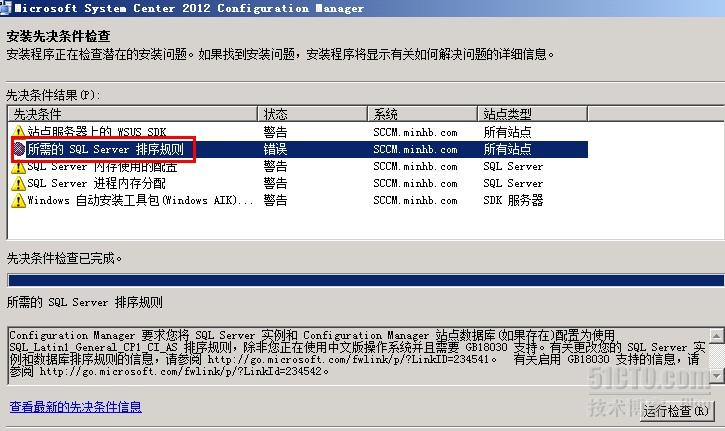Click 所有站点 in WSUS SDK row
The height and width of the screenshot is (431, 725).
(507, 132)
